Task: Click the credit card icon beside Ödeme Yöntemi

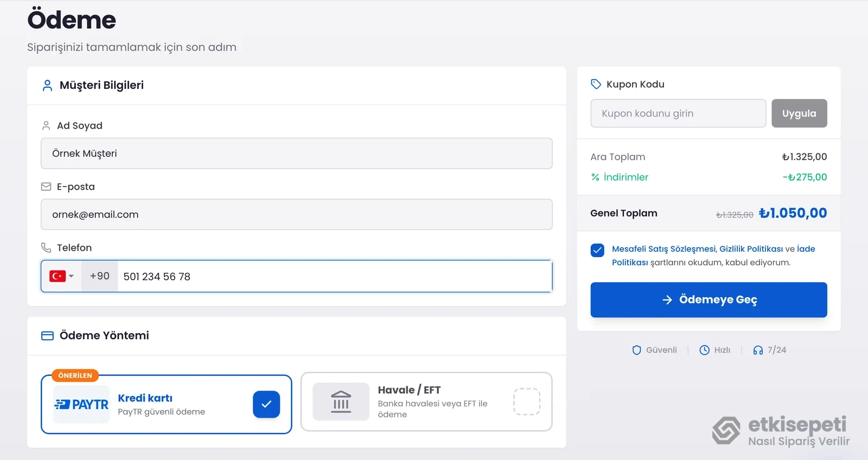Action: pos(48,336)
